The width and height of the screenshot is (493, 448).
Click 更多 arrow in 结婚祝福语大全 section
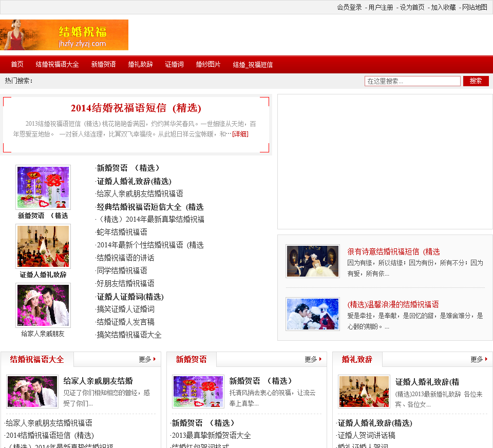147,359
